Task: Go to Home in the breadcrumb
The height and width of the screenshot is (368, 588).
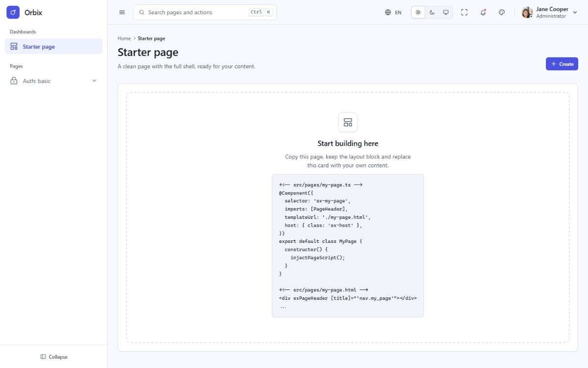Action: click(x=124, y=38)
